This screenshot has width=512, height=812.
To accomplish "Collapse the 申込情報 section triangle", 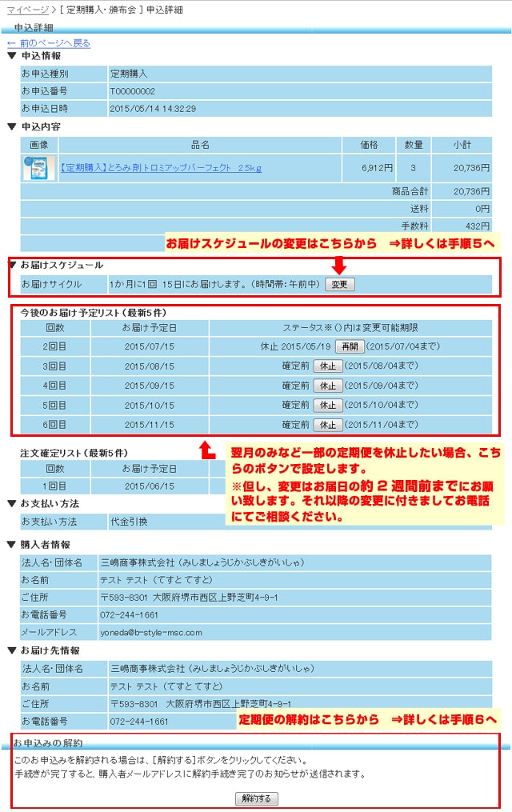I will pyautogui.click(x=12, y=55).
